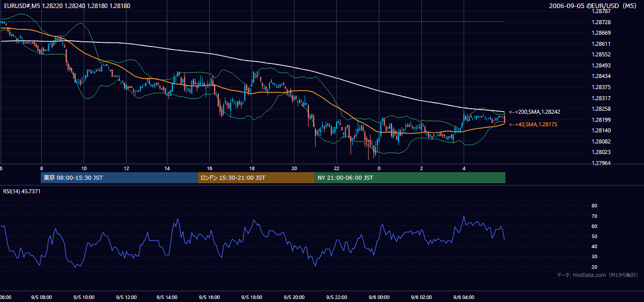
Task: Click hour tick 14 under price chart
Action: click(x=167, y=168)
